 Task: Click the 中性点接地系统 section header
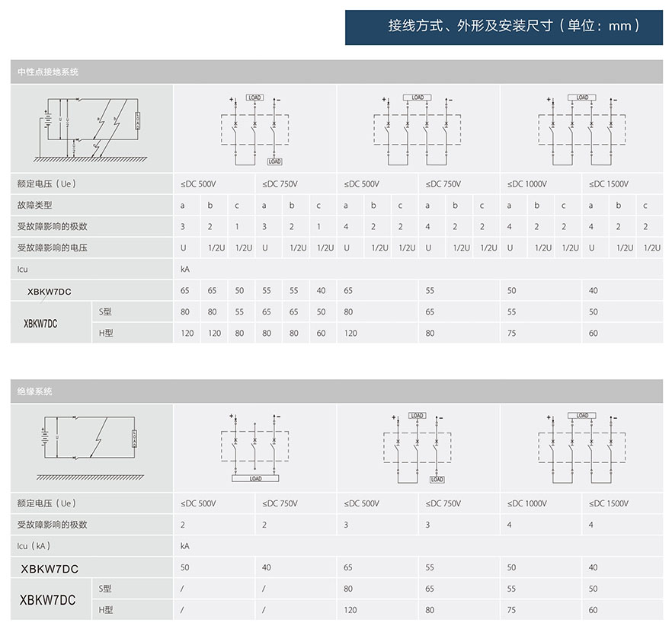click(x=48, y=72)
